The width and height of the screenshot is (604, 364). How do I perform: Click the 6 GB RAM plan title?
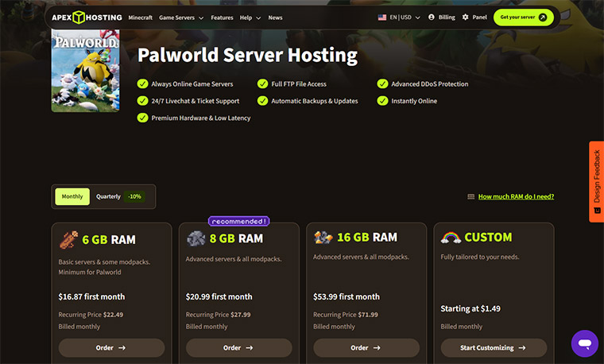pos(109,239)
